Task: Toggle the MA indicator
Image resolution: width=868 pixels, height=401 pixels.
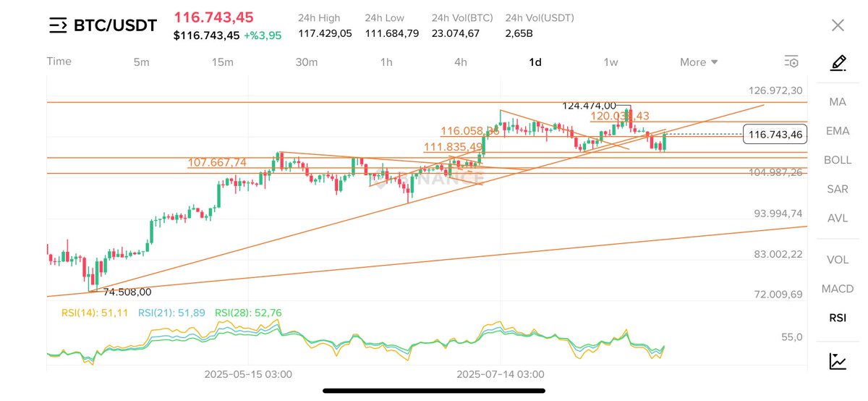Action: click(x=838, y=102)
